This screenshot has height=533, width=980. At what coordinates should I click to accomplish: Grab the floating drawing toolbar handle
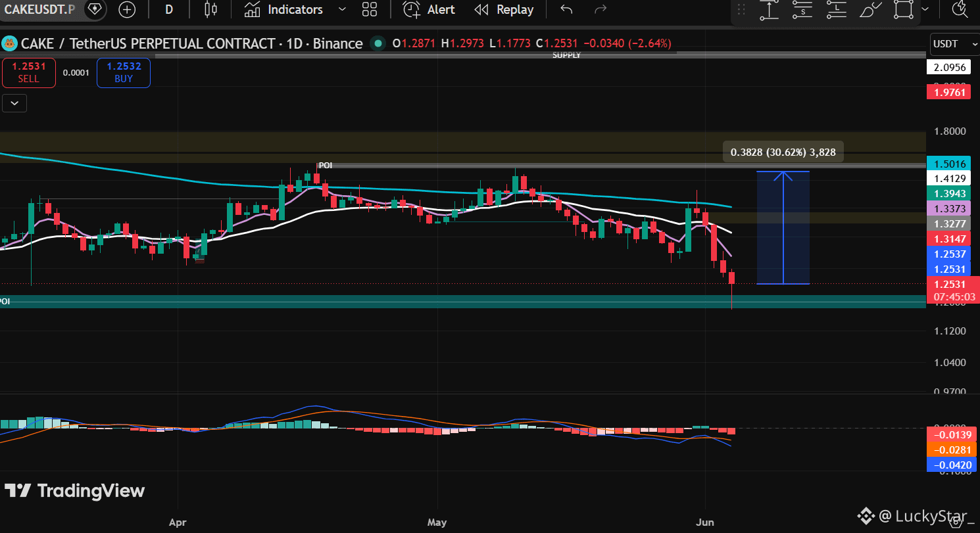pyautogui.click(x=741, y=9)
